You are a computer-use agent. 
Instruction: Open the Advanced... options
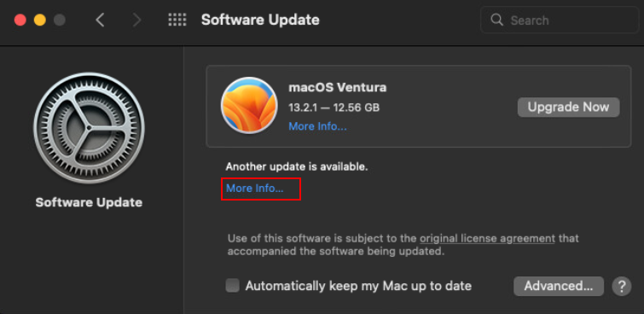pos(559,286)
